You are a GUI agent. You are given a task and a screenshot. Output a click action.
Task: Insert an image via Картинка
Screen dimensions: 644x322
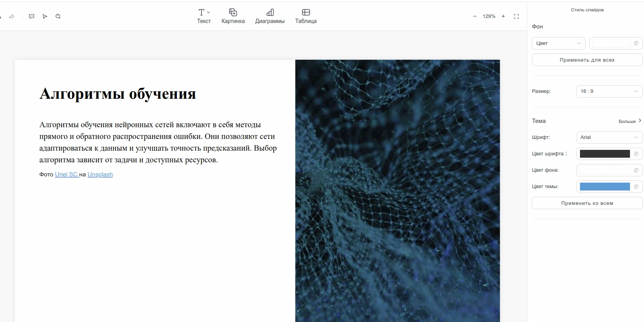[233, 16]
